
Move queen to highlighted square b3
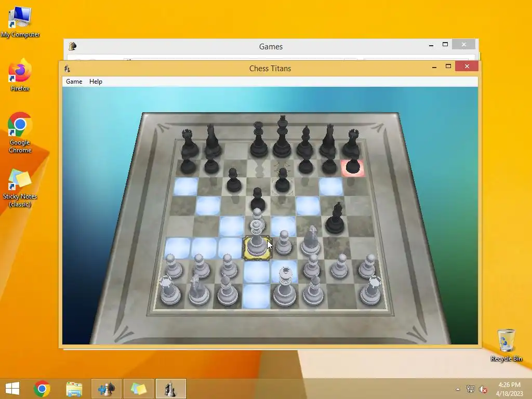click(x=204, y=248)
